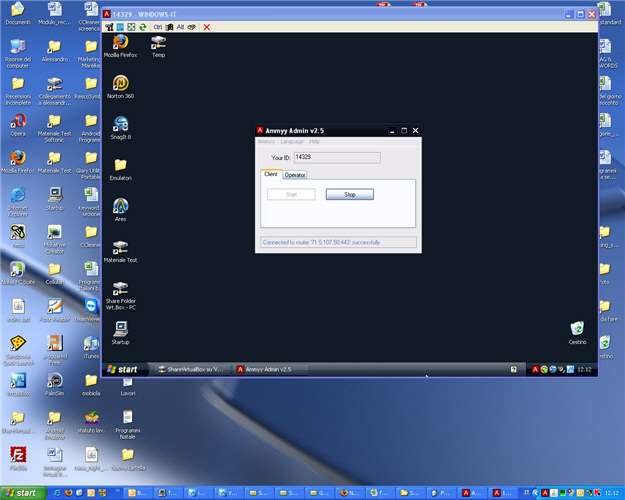Click the remote Start menu button
This screenshot has width=625, height=500.
pyautogui.click(x=122, y=369)
